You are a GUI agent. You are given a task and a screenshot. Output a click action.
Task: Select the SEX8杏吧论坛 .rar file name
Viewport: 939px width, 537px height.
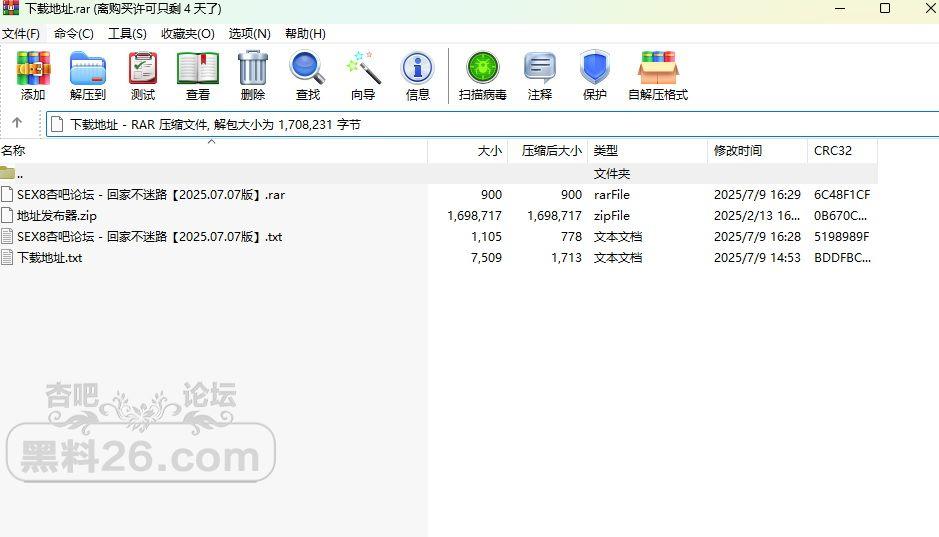[x=151, y=195]
